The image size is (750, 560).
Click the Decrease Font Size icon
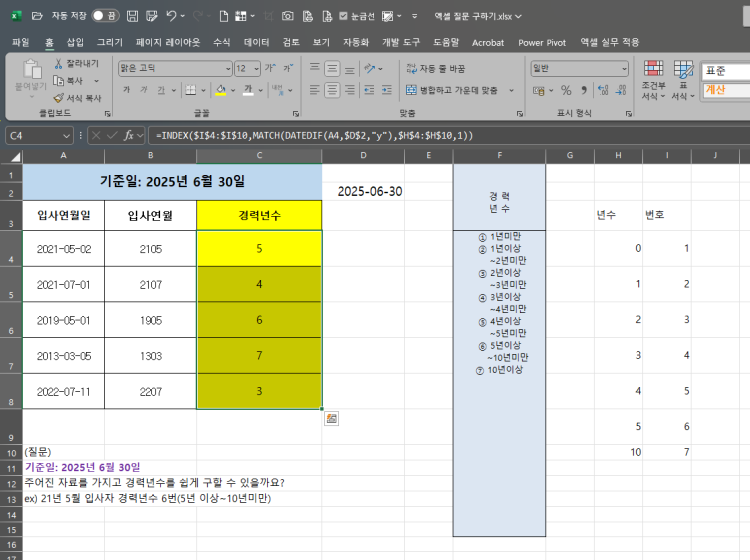pos(288,68)
